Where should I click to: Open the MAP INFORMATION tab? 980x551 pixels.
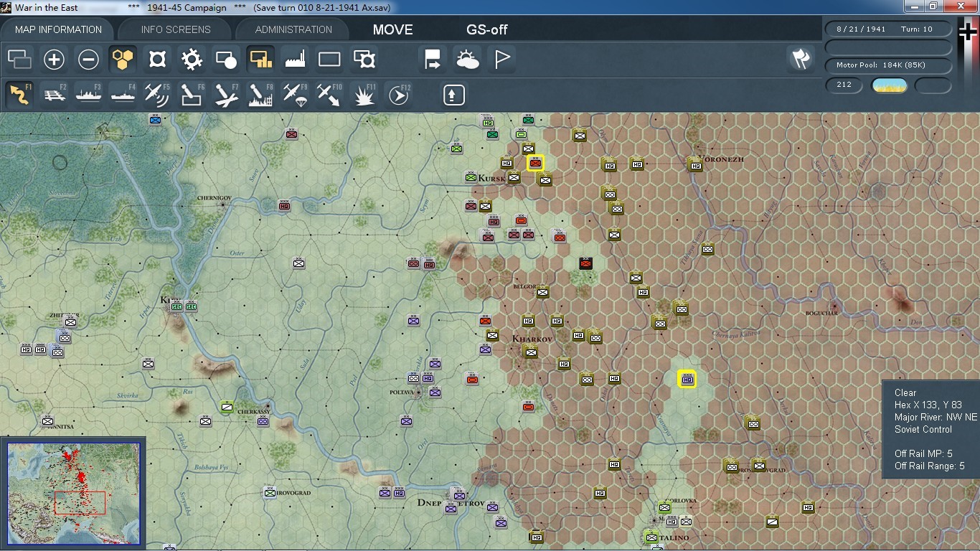click(x=58, y=29)
